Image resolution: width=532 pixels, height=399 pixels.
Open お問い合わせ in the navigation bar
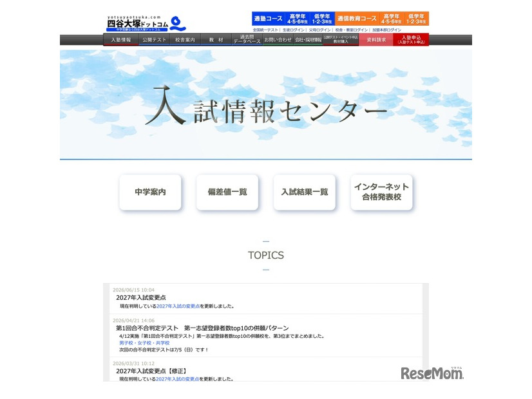pos(278,40)
